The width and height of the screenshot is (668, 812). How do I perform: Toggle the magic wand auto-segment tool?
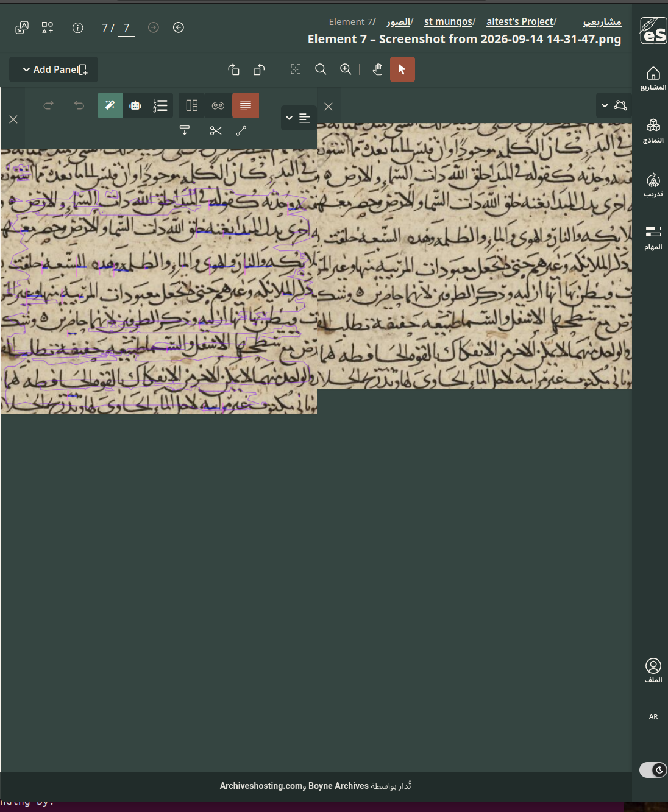[x=110, y=105]
